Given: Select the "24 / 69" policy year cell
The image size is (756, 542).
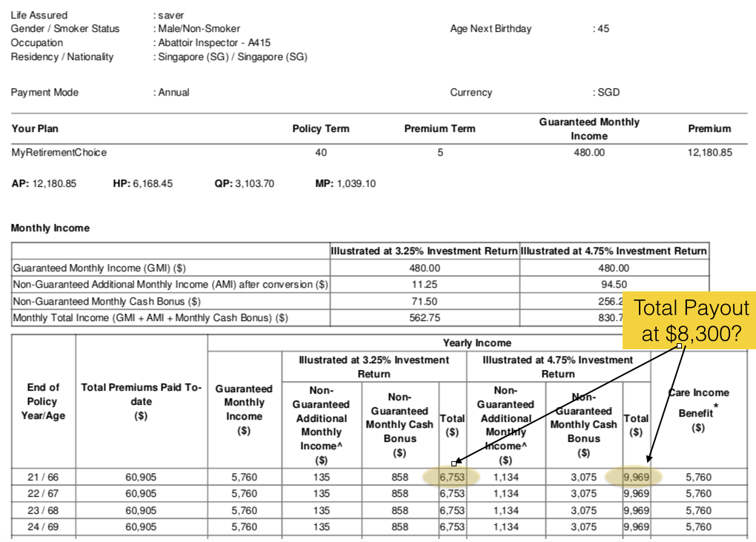Looking at the screenshot, I should coord(43,527).
